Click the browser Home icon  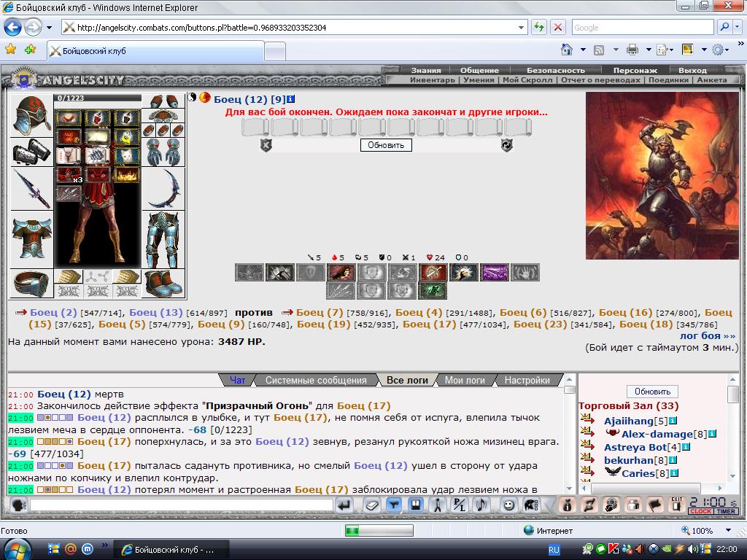[x=567, y=50]
